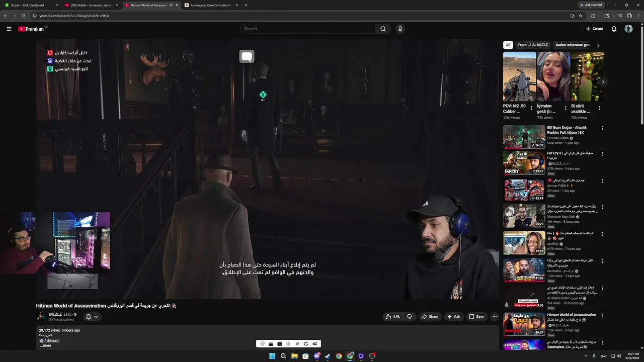Click the shield icon in floating toolbar
This screenshot has height=362, width=644.
pyautogui.click(x=262, y=344)
